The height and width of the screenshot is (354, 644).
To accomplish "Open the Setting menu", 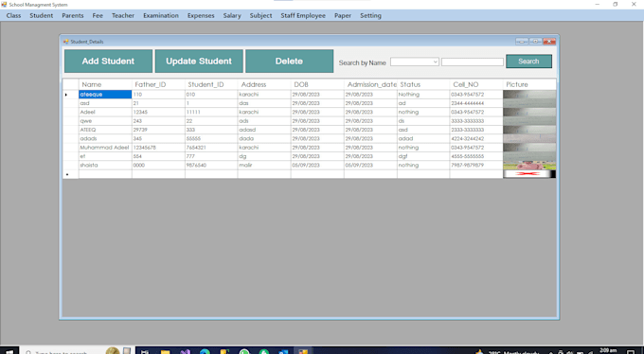I will [x=370, y=15].
